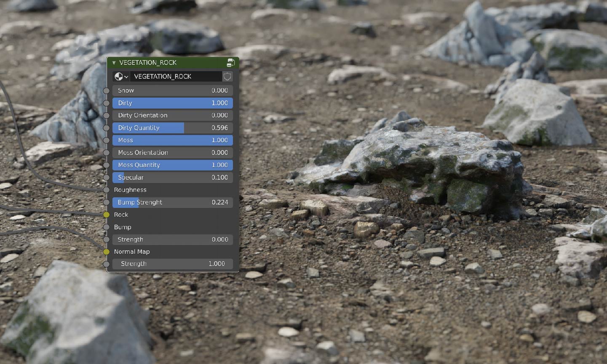The width and height of the screenshot is (607, 364).
Task: Click the socket beside Strength 0.000
Action: click(107, 239)
